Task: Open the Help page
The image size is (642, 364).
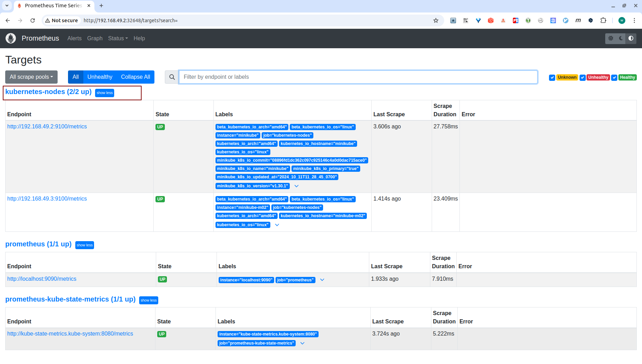Action: point(139,39)
